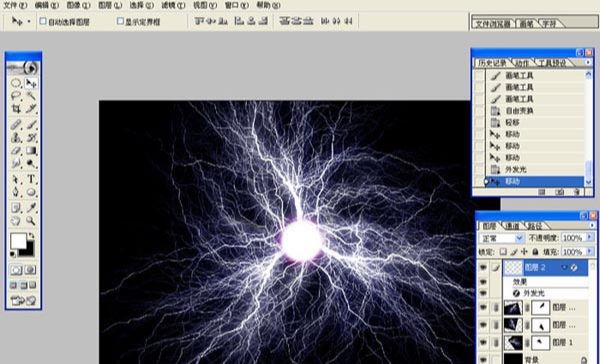Switch to the 通道 tab
Image resolution: width=600 pixels, height=364 pixels.
[513, 226]
